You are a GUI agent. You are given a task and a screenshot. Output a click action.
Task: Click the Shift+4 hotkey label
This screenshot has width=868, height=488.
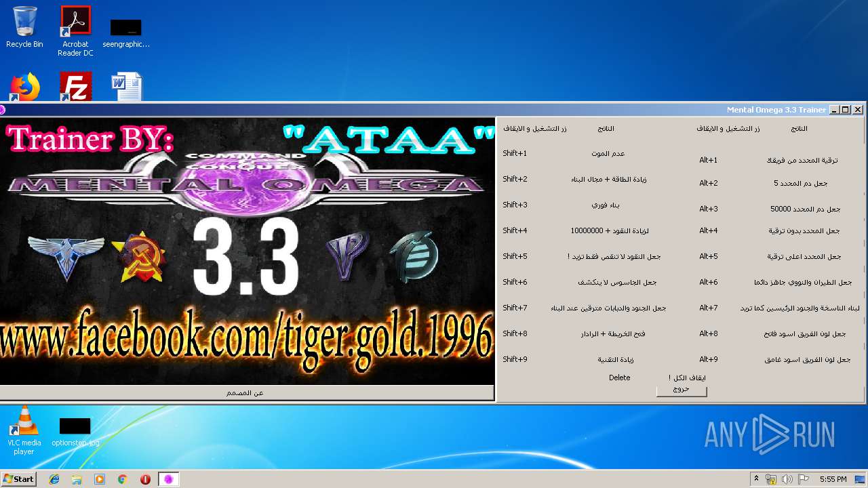(x=515, y=231)
